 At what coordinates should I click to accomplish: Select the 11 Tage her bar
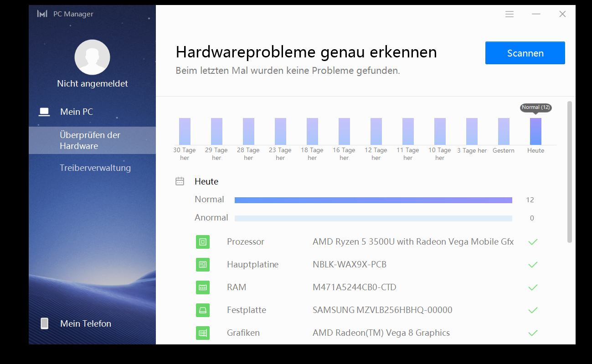click(408, 131)
